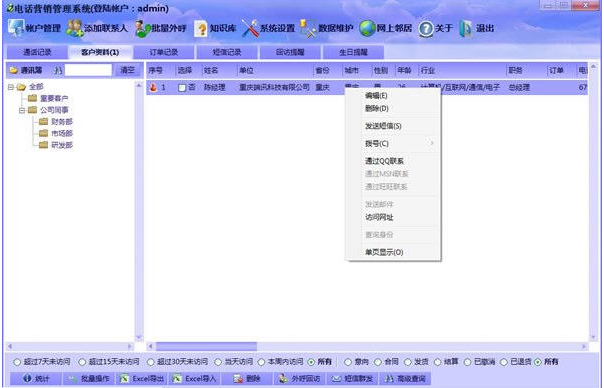Open 网上邻居 globe icon
The image size is (604, 388).
(367, 29)
